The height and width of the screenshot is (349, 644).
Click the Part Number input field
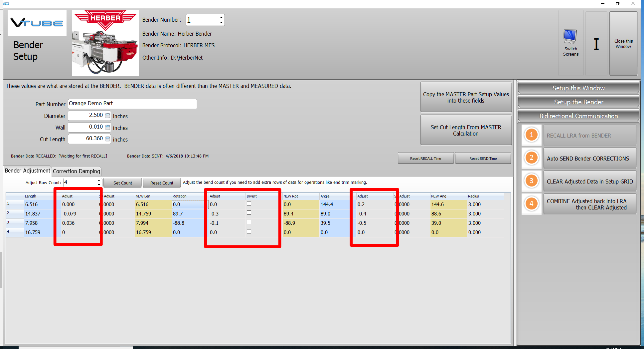[x=132, y=104]
